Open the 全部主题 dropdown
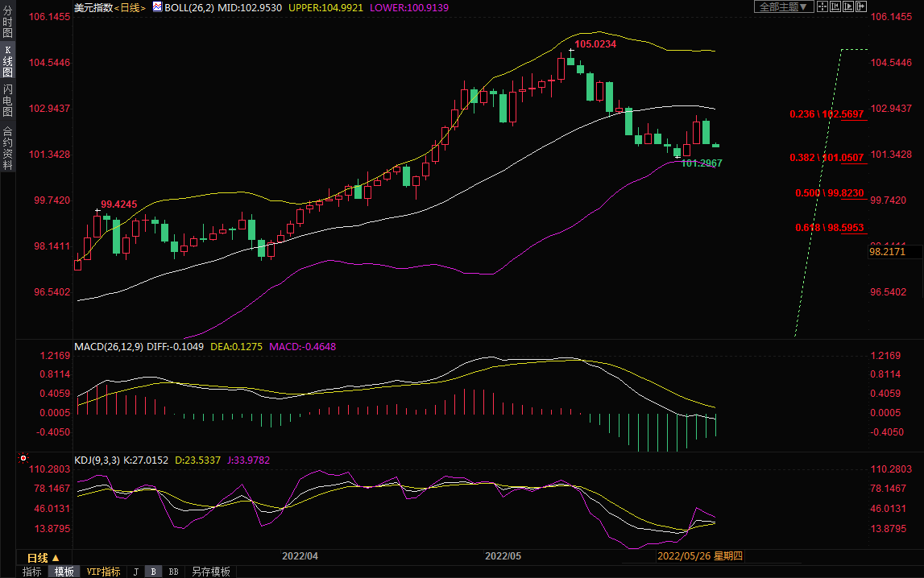 [x=783, y=6]
